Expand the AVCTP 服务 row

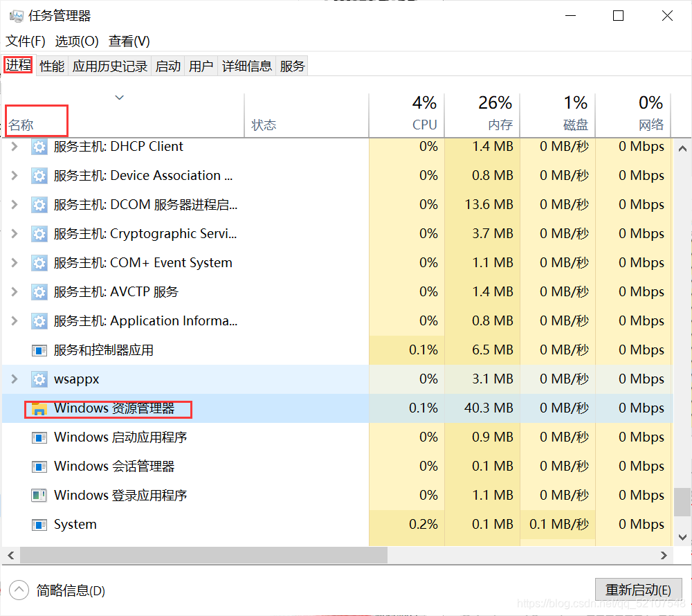[x=14, y=291]
